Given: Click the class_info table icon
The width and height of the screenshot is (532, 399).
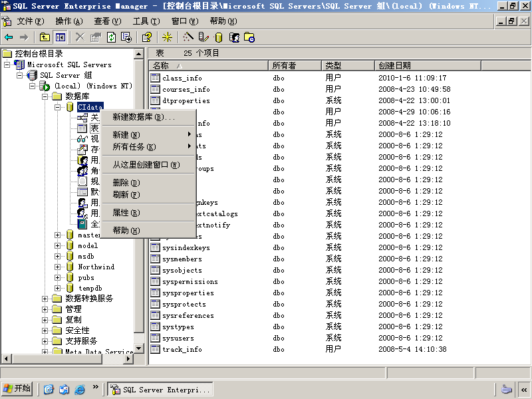Looking at the screenshot, I should click(x=156, y=78).
